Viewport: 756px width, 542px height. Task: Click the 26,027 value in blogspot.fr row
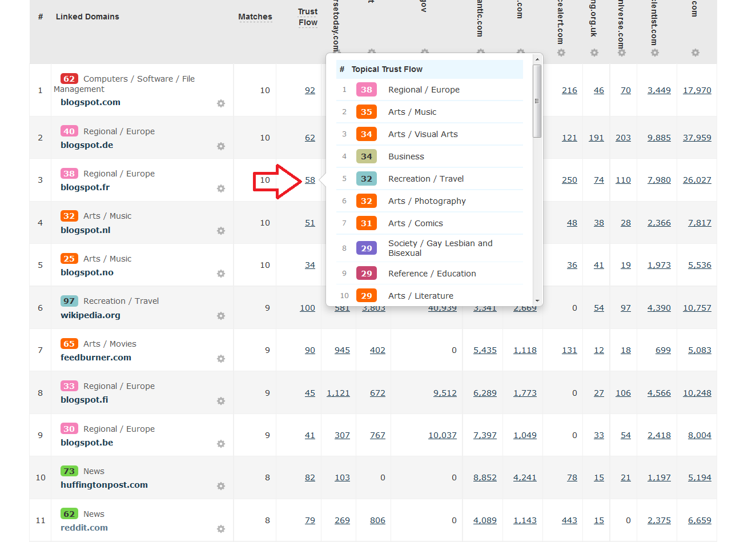click(697, 180)
